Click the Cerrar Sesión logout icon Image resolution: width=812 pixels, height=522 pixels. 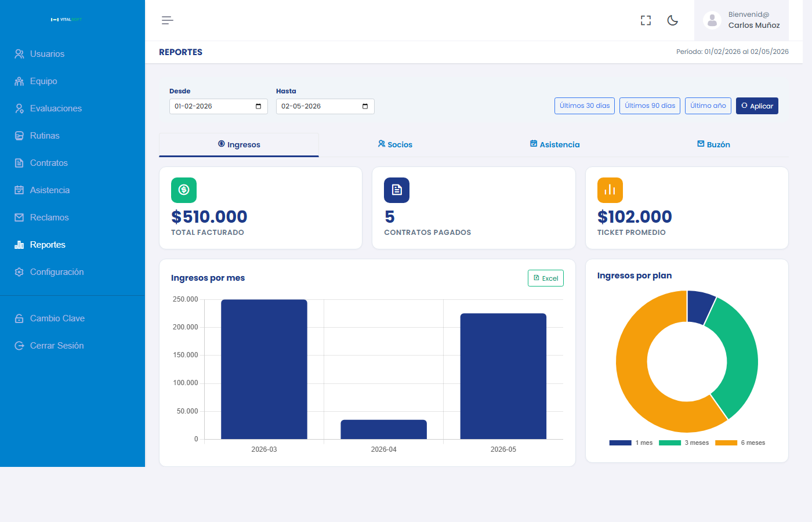(x=19, y=346)
